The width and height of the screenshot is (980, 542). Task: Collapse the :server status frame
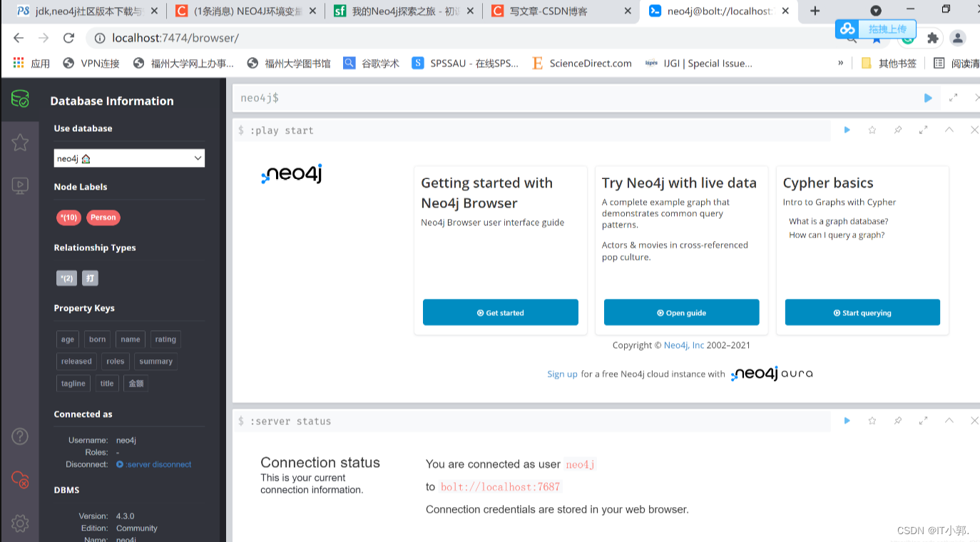coord(949,421)
